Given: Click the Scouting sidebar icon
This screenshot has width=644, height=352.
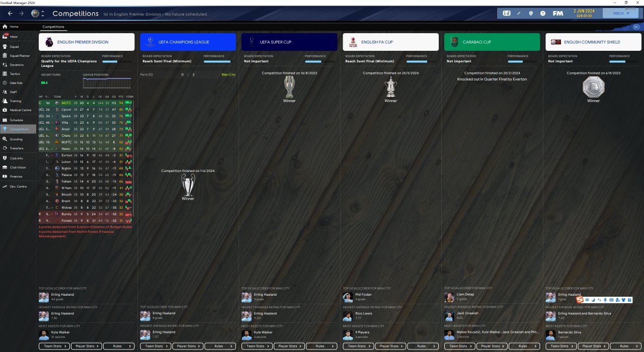Looking at the screenshot, I should click(5, 139).
